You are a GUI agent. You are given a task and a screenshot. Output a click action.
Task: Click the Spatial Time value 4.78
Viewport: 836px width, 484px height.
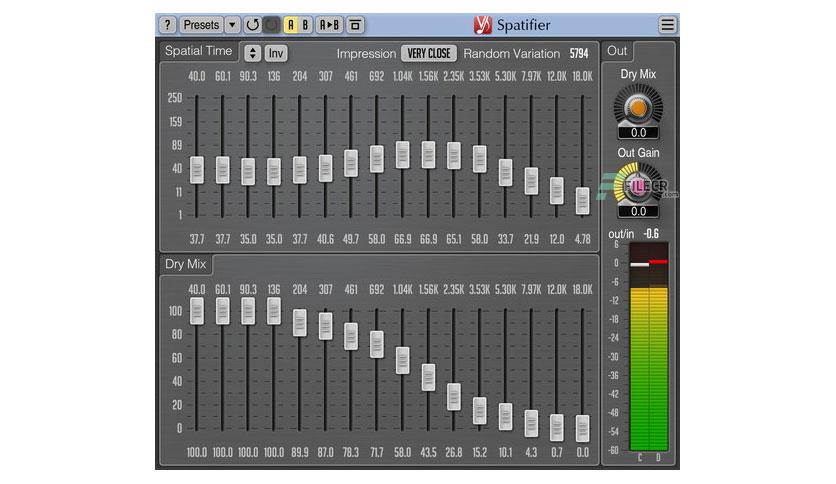[582, 239]
